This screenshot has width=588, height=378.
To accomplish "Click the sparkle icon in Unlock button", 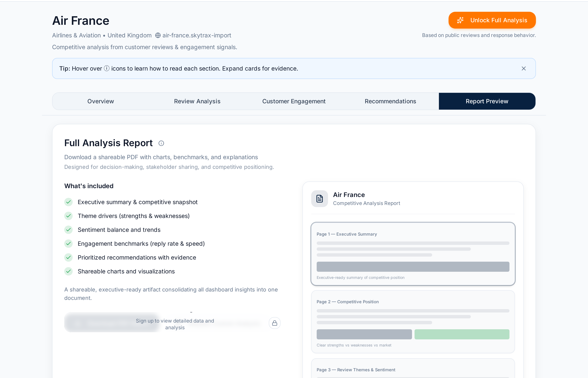I will (x=460, y=20).
